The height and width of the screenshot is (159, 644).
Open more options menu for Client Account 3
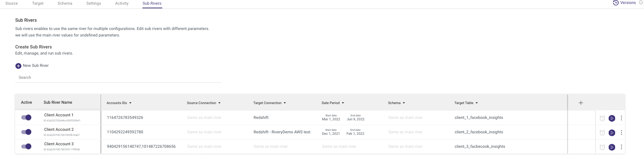point(621,147)
